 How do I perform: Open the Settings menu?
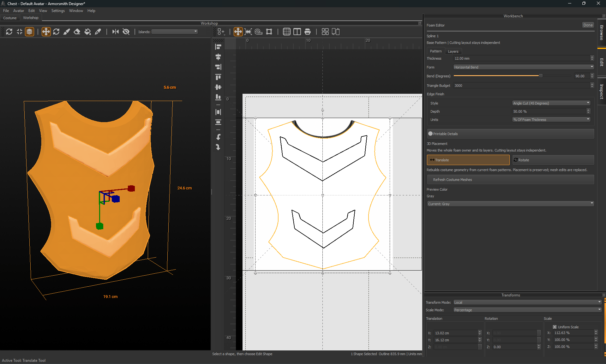click(58, 11)
